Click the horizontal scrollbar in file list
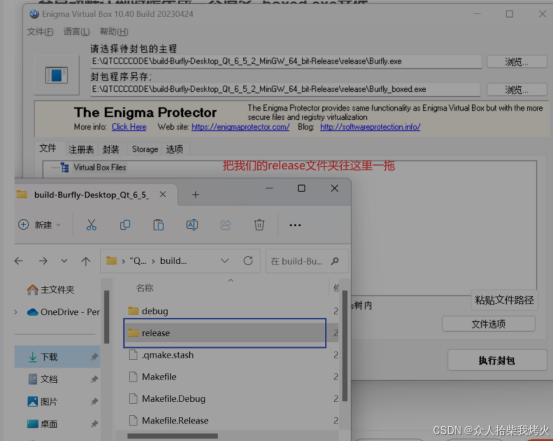Viewport: 554px width, 442px height. tap(172, 436)
